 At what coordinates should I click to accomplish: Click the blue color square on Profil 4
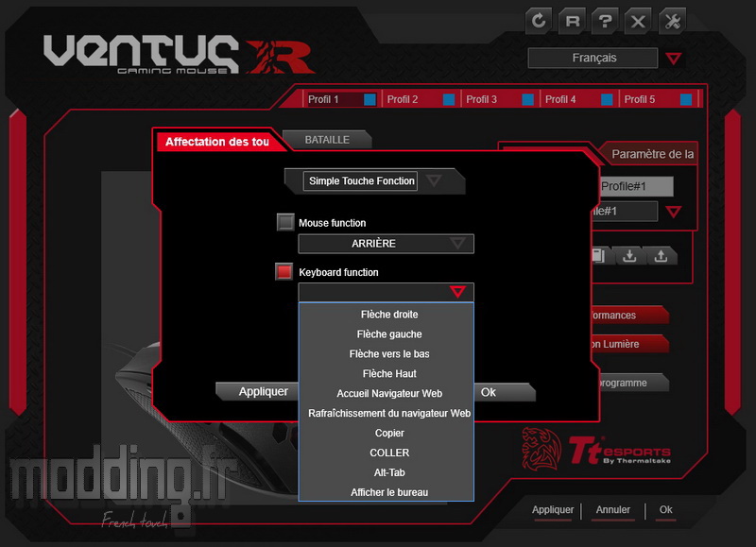(x=607, y=99)
